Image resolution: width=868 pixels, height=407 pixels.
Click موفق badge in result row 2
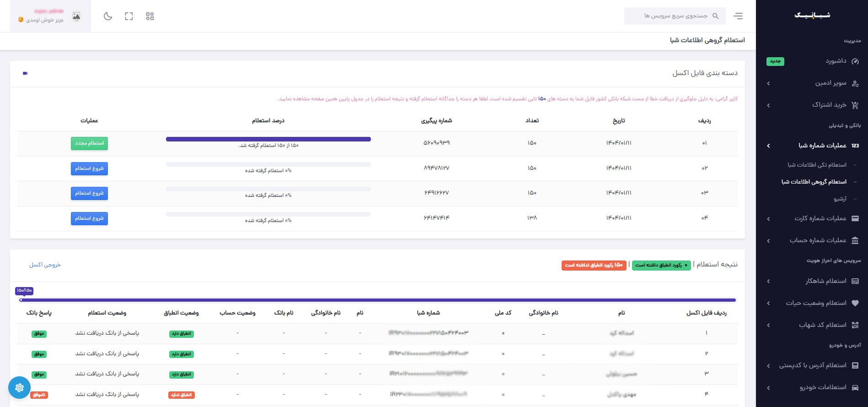coord(39,354)
